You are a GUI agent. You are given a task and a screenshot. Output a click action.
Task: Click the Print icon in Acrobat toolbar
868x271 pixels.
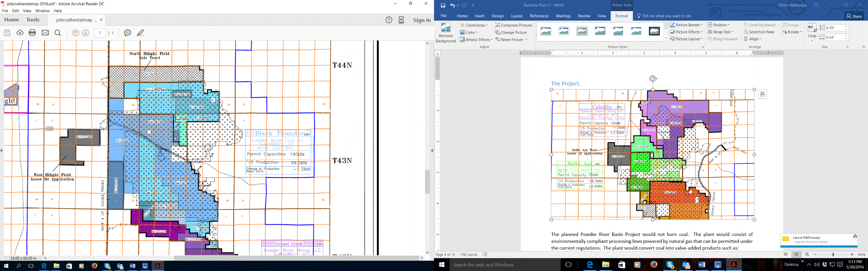(x=32, y=33)
